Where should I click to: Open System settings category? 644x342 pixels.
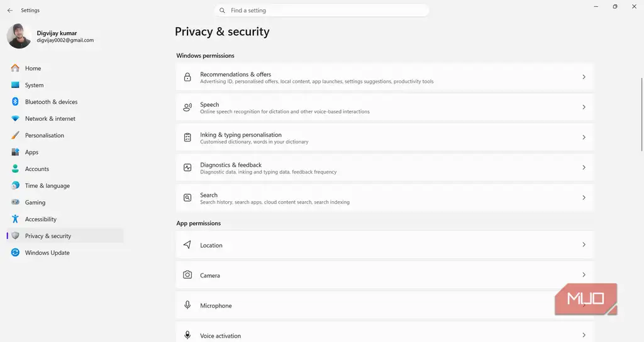(x=65, y=85)
